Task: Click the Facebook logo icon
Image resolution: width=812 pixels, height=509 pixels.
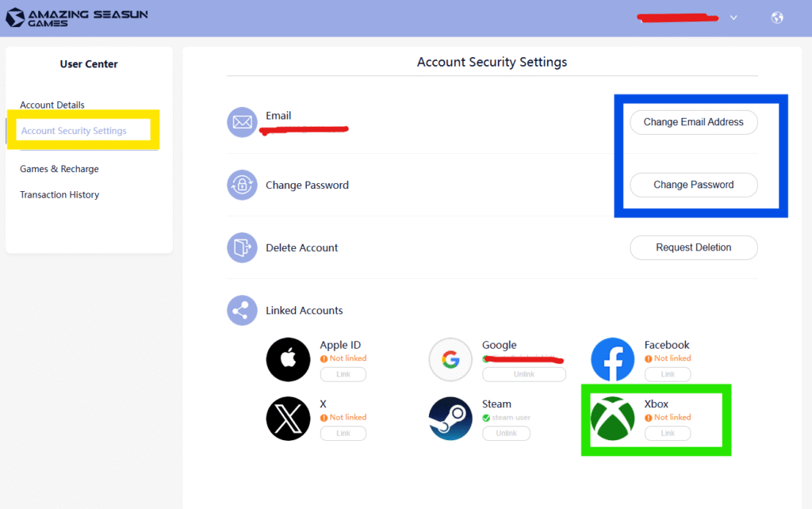Action: (x=612, y=360)
